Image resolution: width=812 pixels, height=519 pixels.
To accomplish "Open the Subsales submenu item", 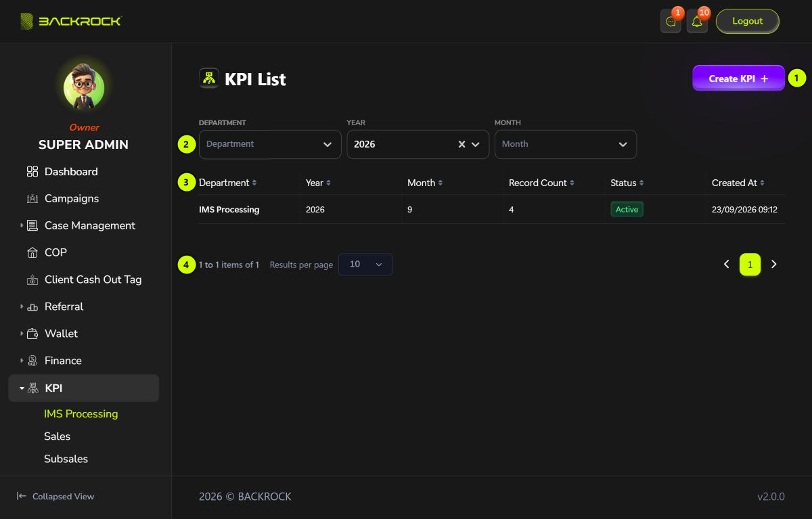I will (x=66, y=459).
